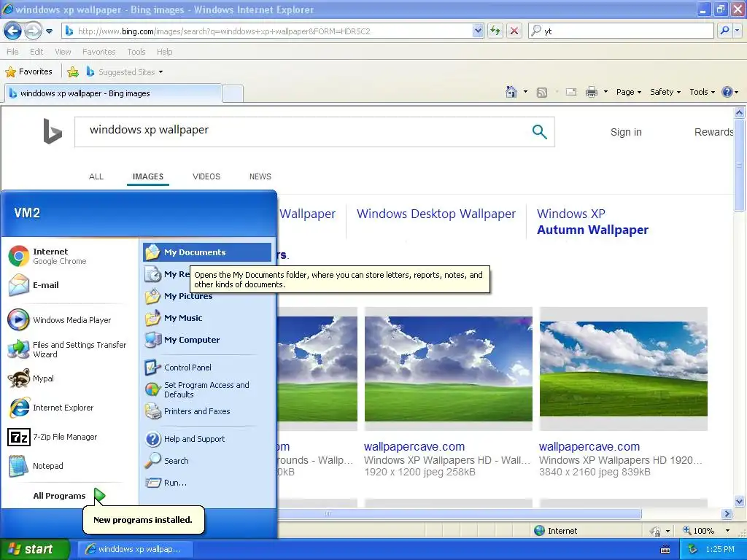Click the IE Help question mark icon
Image resolution: width=747 pixels, height=560 pixels.
(x=727, y=92)
